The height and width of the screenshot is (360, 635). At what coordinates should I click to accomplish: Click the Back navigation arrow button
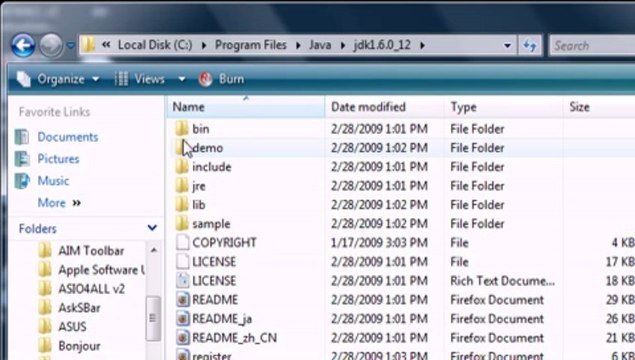23,45
